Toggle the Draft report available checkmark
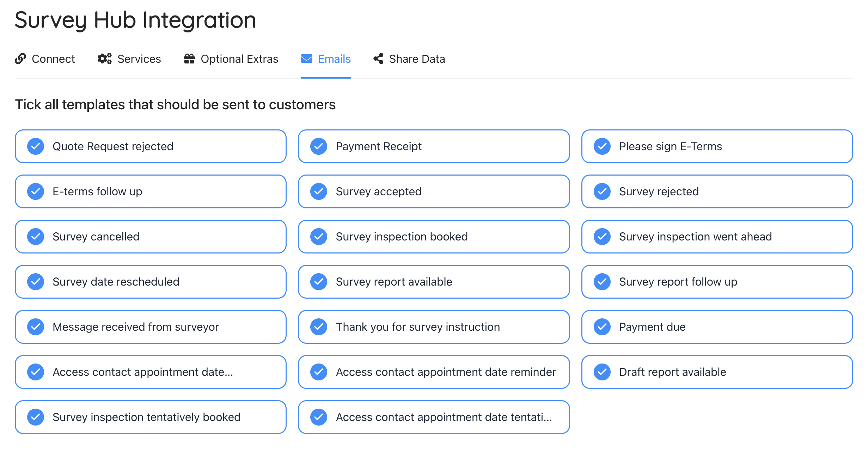The height and width of the screenshot is (452, 868). 602,372
